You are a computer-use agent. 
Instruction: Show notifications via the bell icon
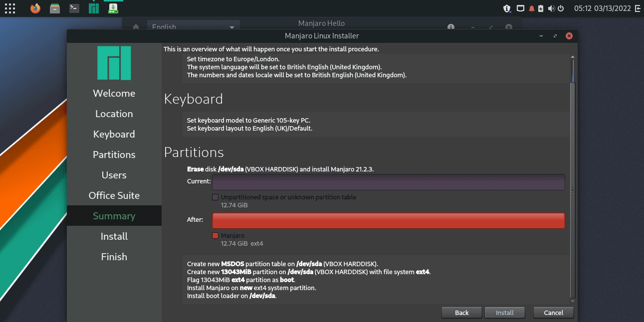tap(532, 8)
